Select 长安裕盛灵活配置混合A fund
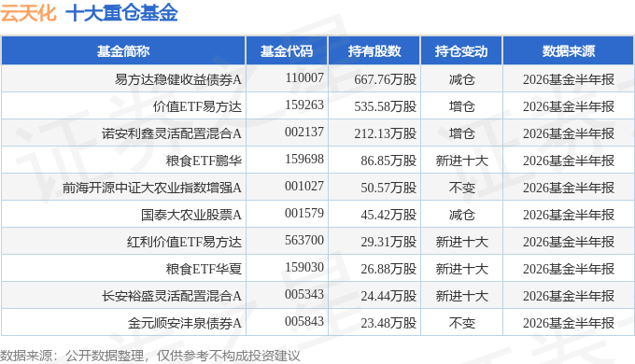Screen dimensions: 635x364 click(172, 297)
